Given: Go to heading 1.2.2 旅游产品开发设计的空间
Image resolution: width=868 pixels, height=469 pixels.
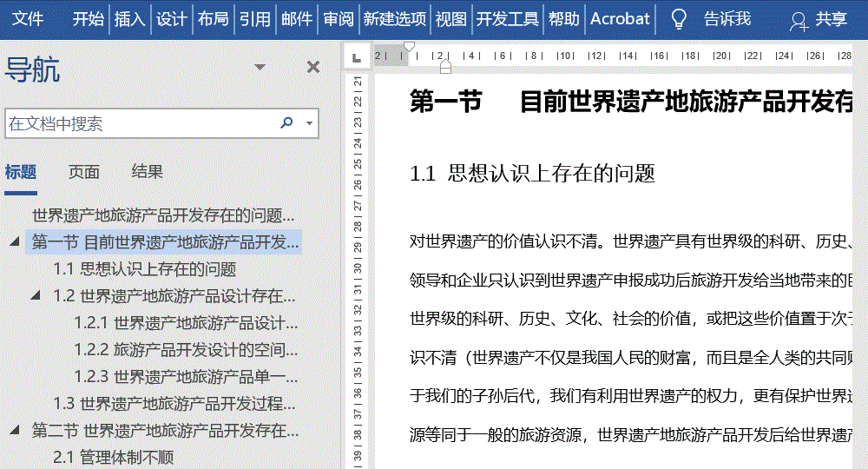Looking at the screenshot, I should point(186,349).
